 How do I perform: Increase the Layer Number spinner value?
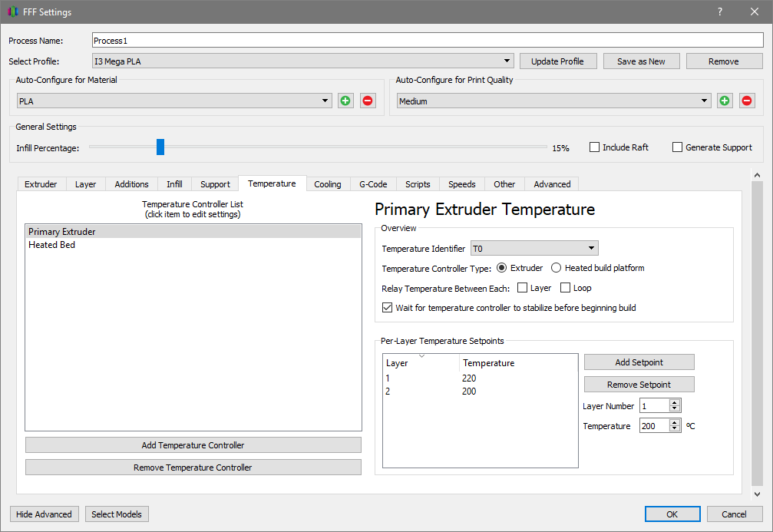675,402
